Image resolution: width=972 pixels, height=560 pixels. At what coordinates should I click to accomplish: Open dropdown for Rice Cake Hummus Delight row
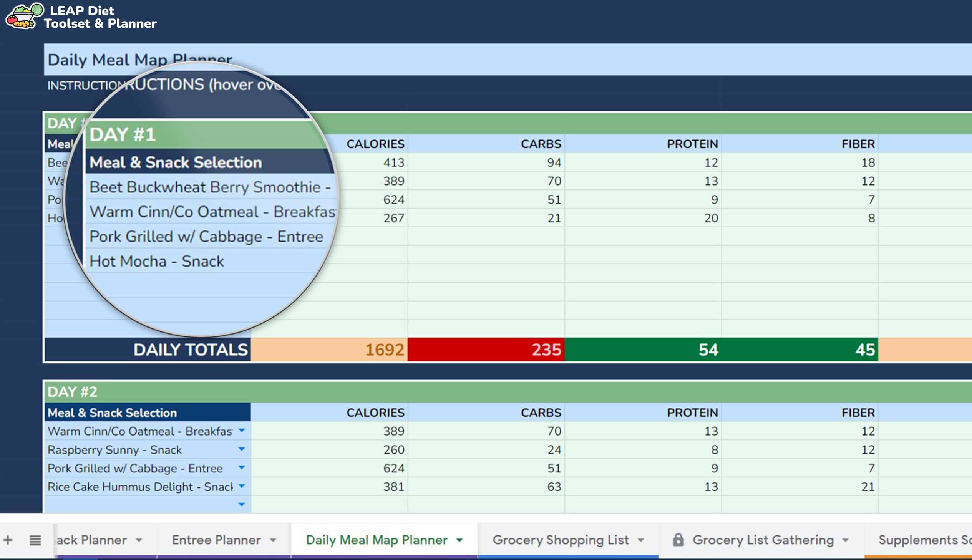[x=242, y=486]
